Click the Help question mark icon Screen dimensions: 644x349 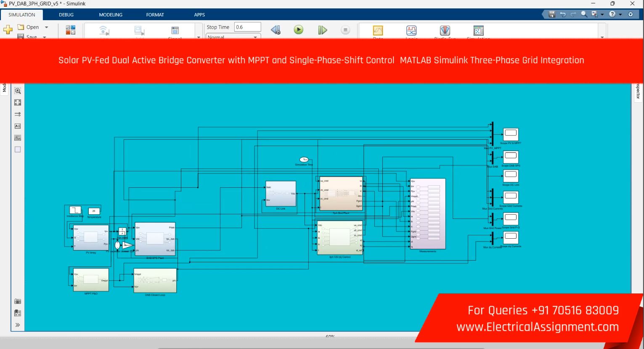click(612, 14)
